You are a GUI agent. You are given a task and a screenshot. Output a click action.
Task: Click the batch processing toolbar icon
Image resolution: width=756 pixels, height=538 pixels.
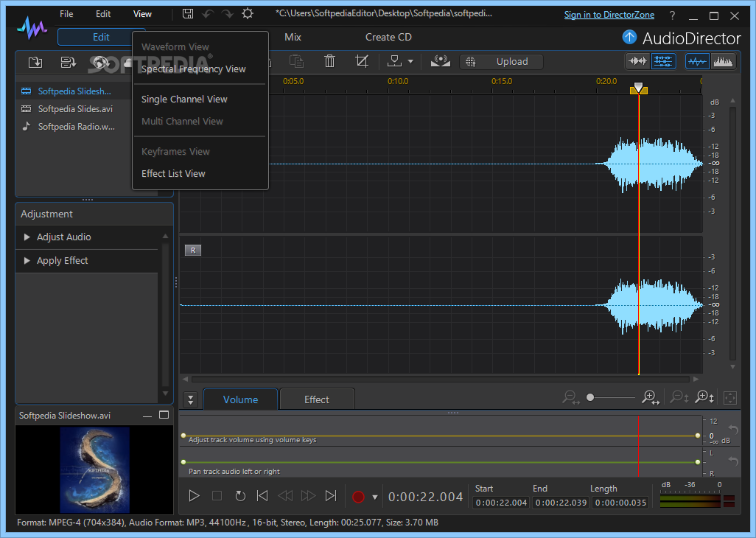point(68,62)
